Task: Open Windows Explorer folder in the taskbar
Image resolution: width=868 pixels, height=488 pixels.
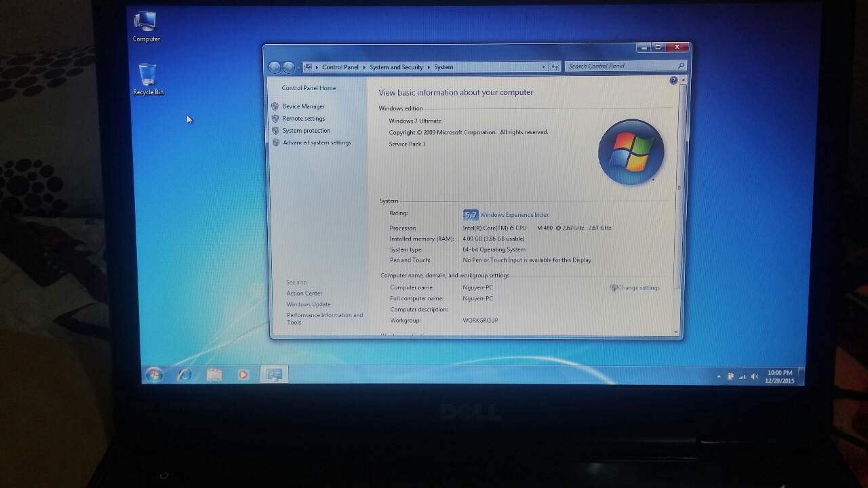Action: [x=214, y=375]
